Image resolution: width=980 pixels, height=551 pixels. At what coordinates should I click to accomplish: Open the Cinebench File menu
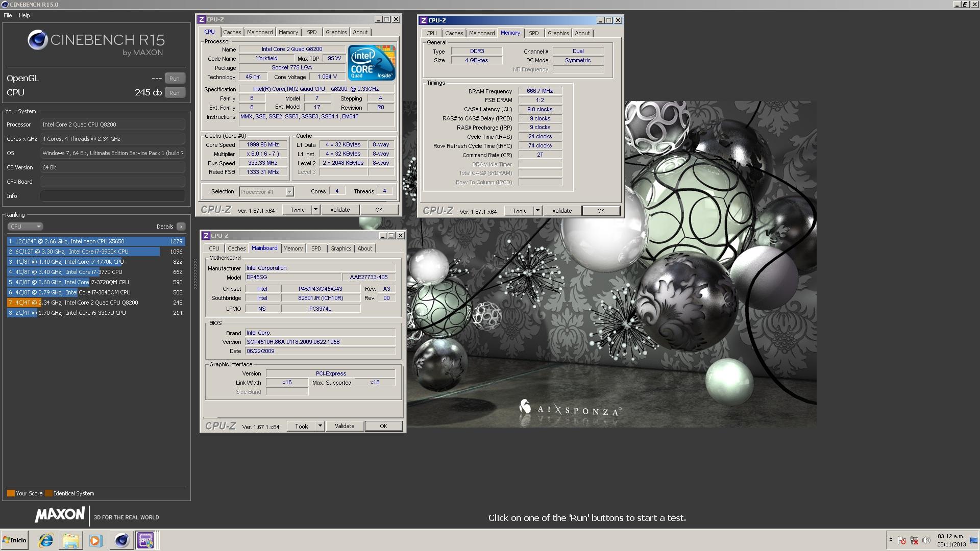point(8,15)
